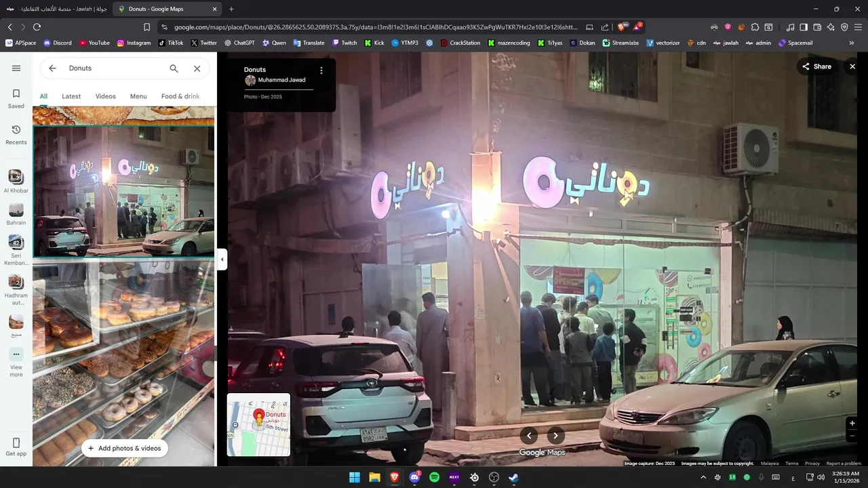Viewport: 868px width, 488px height.
Task: Switch to the Videos tab
Action: click(105, 96)
